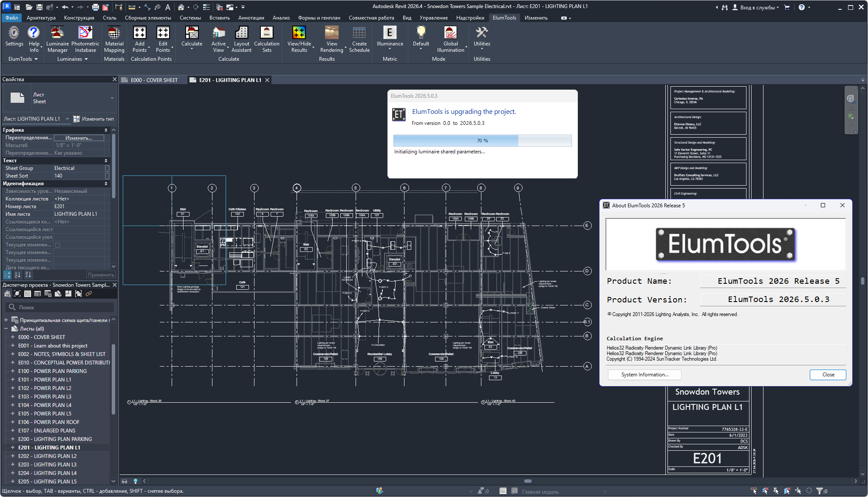Screen dimensions: 868x497
Task: Expand E201 - LIGHTING PLAN L1 node
Action: [x=13, y=448]
